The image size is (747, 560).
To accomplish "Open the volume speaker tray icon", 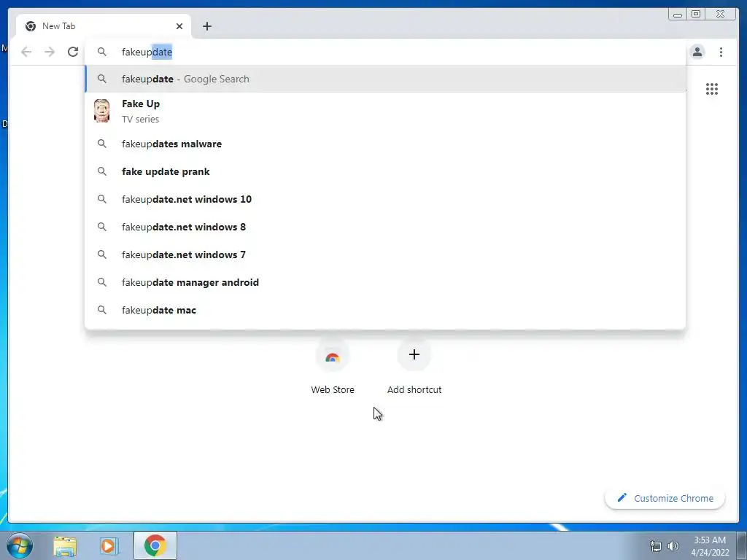I will 673,546.
